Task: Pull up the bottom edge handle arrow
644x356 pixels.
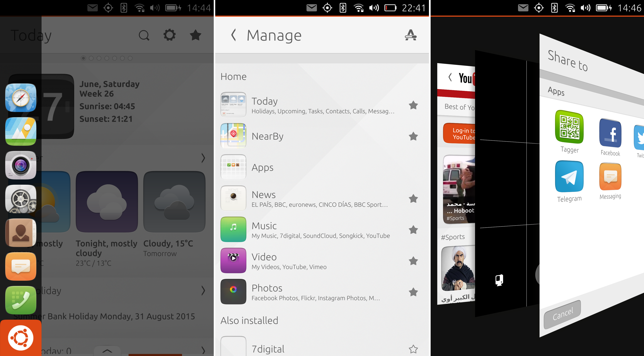Action: 107,351
